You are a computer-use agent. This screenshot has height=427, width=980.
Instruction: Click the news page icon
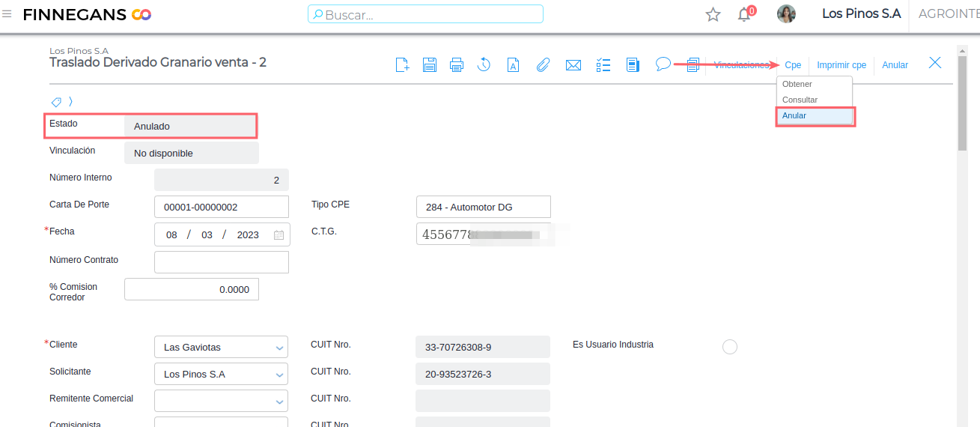(633, 65)
